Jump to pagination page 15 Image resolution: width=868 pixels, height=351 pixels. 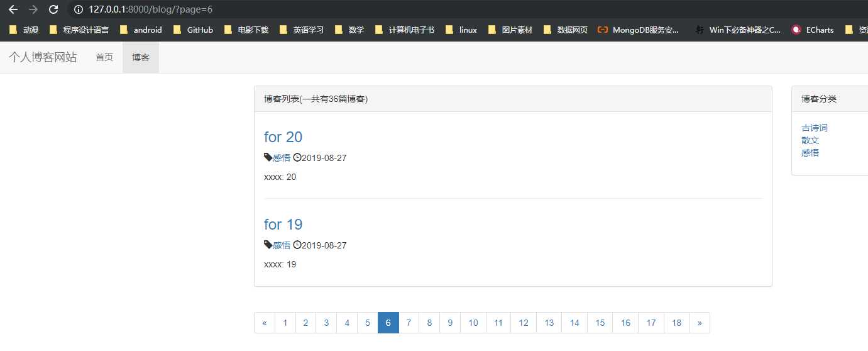[600, 323]
